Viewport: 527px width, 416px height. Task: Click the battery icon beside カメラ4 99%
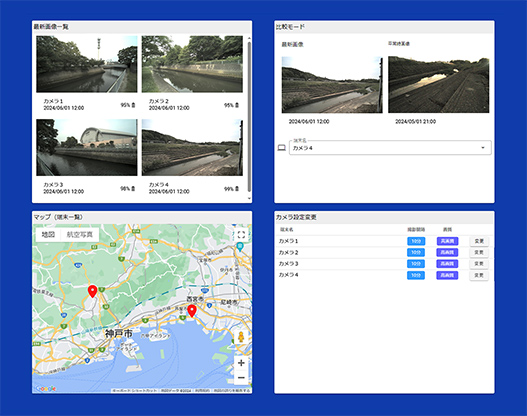(237, 189)
